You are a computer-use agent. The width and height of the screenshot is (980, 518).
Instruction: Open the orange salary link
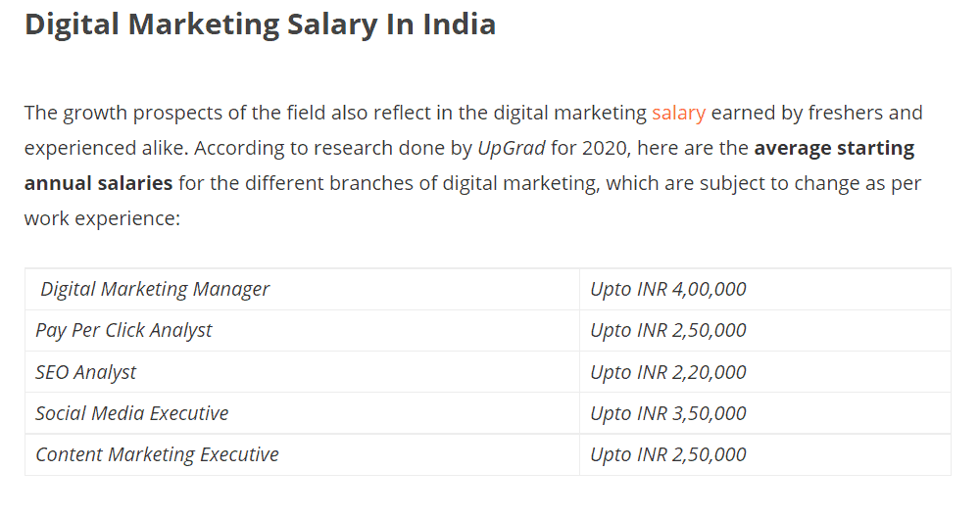678,113
